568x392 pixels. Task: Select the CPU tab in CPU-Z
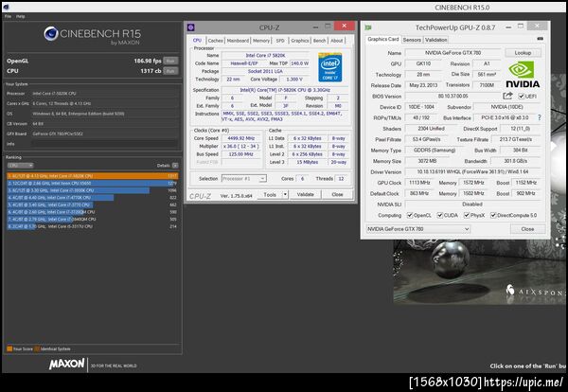(x=197, y=40)
